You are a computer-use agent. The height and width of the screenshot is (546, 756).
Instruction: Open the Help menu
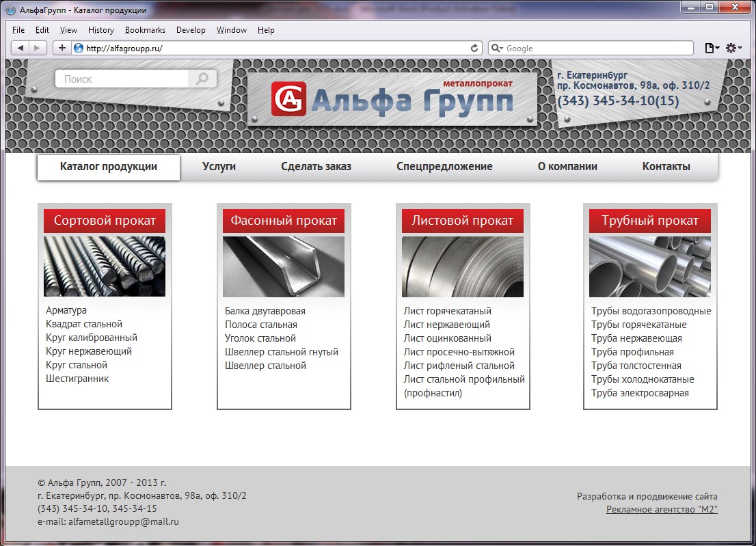pos(266,30)
